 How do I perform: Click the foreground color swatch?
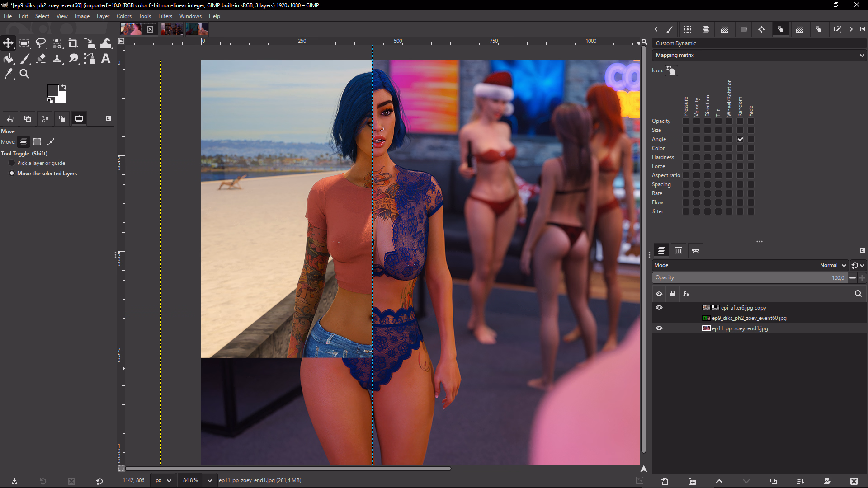pyautogui.click(x=53, y=90)
